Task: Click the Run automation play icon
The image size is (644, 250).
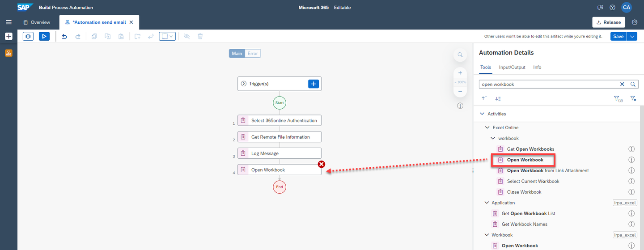Action: [44, 36]
